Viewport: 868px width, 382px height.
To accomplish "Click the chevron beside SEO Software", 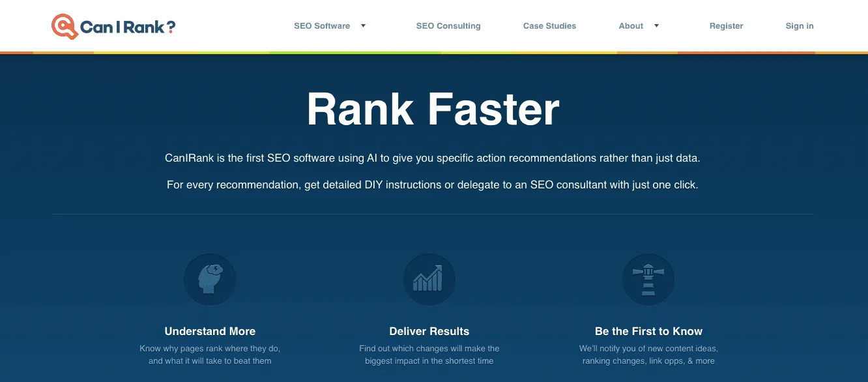I will 362,26.
